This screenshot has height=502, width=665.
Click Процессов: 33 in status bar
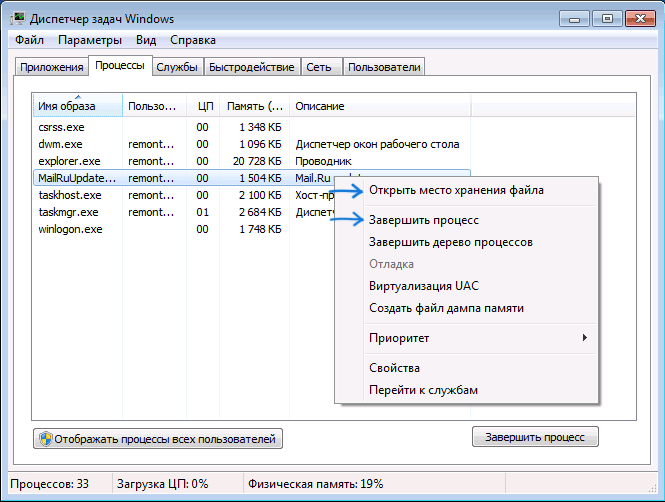[50, 484]
